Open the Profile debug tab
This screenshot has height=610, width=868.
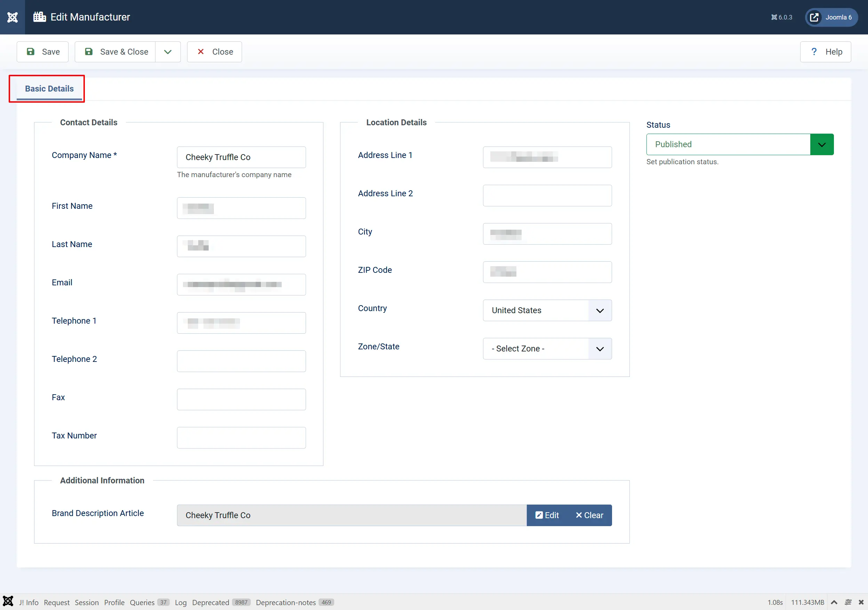(114, 602)
